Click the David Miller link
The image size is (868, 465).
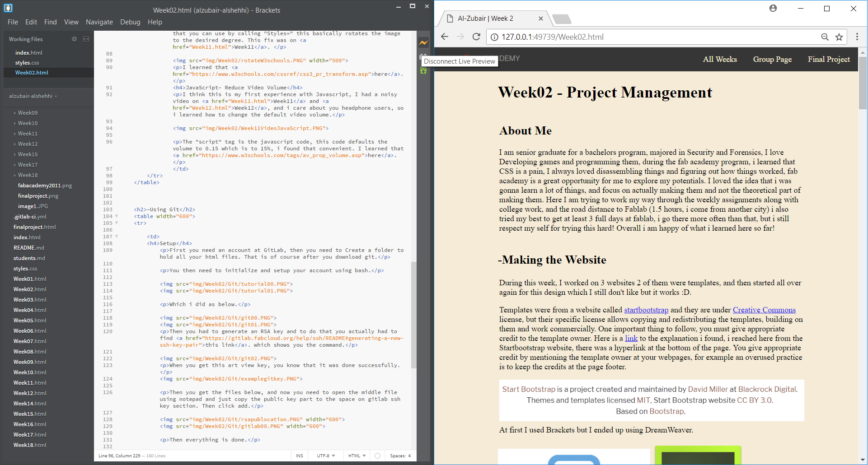point(708,389)
